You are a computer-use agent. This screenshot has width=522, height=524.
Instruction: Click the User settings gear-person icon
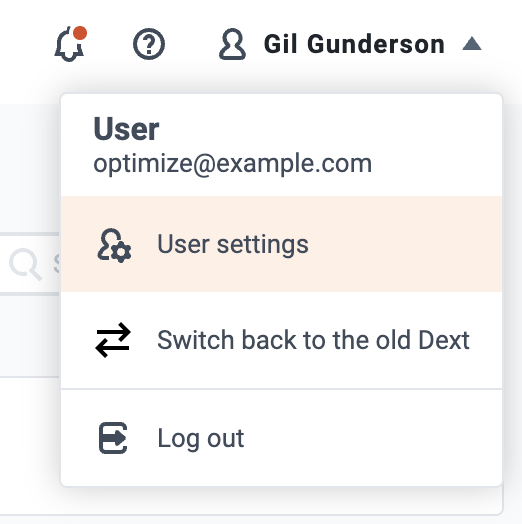click(x=114, y=245)
